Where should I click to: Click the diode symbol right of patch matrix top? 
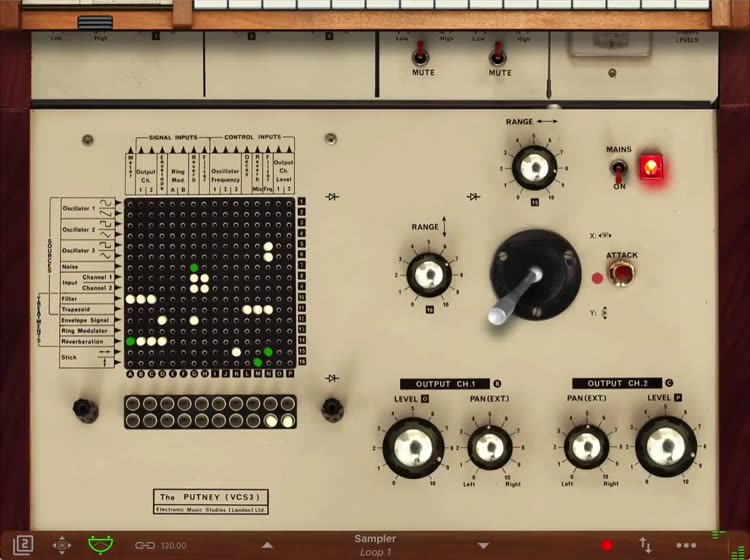click(332, 197)
